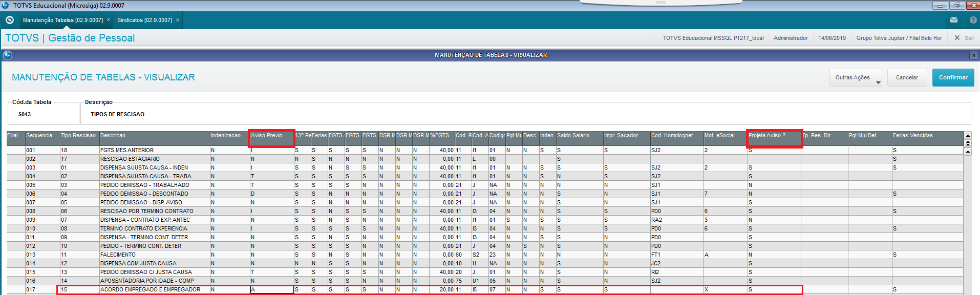Screen dimensions: 980x295
Task: Close the Manutenção Tabelas tab with its X
Action: click(x=109, y=20)
